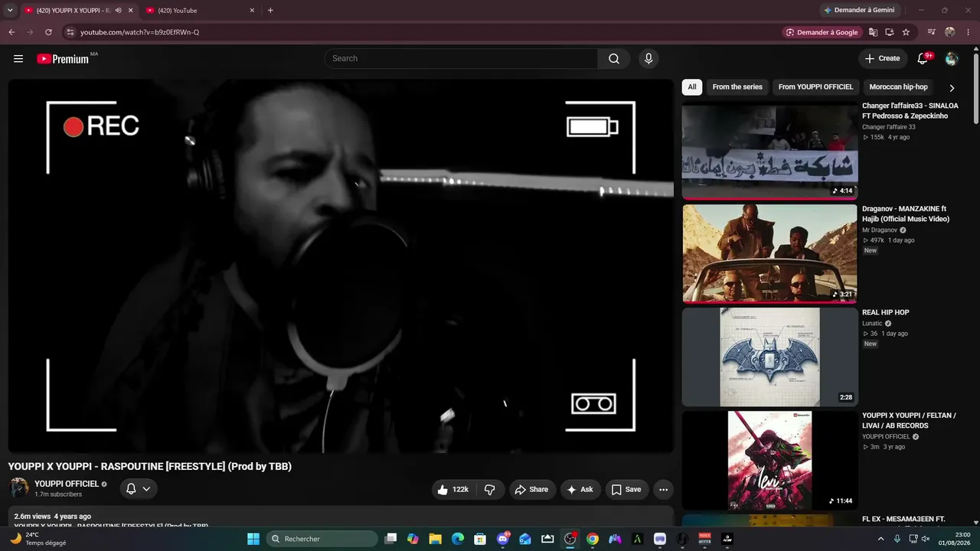This screenshot has height=551, width=980.
Task: Reload the current browser page
Action: (x=48, y=32)
